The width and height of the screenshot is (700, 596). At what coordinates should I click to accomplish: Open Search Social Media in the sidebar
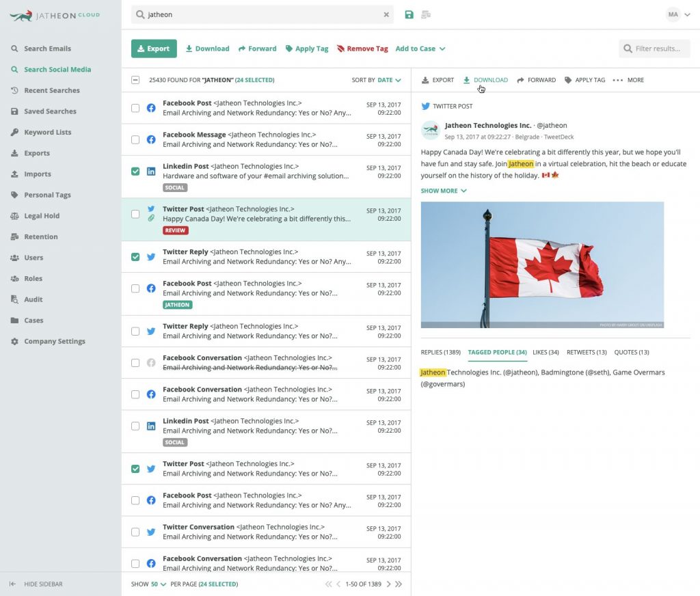click(57, 70)
